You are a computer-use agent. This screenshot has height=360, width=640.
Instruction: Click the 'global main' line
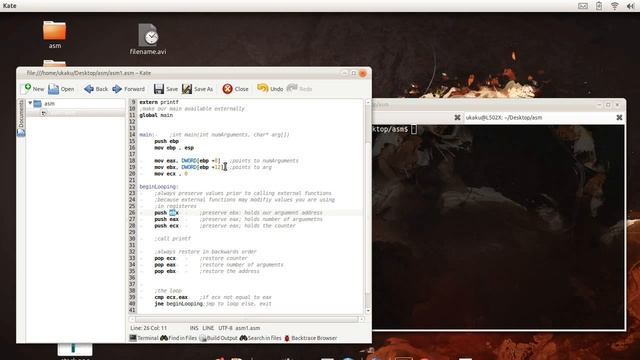click(156, 115)
